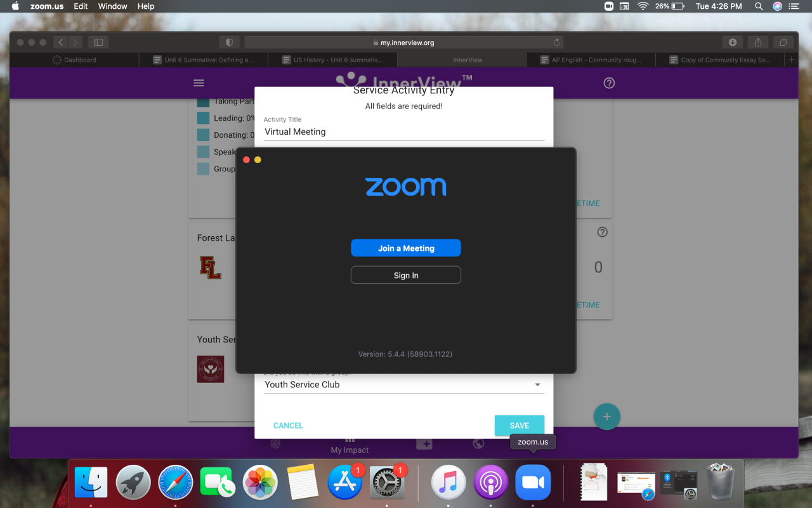
Task: Open Spotlight search from the menu bar
Action: tap(759, 6)
